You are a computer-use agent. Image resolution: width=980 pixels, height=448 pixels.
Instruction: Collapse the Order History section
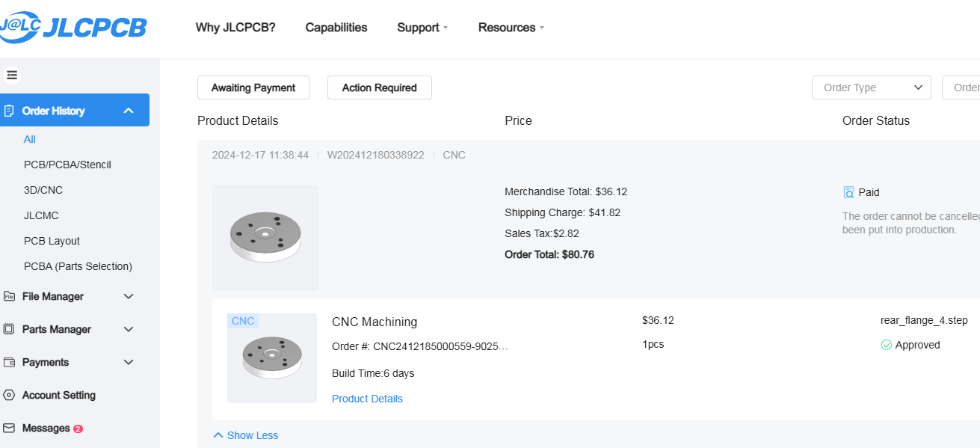coord(129,111)
